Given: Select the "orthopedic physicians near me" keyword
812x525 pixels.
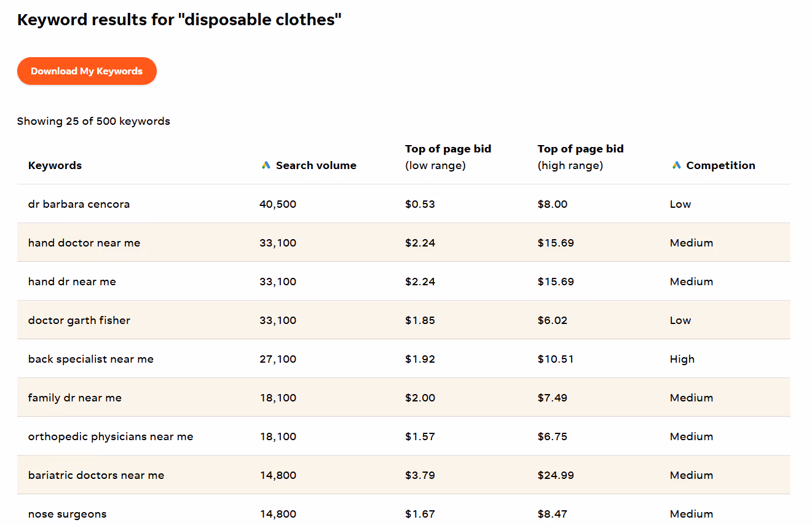Looking at the screenshot, I should [x=111, y=436].
